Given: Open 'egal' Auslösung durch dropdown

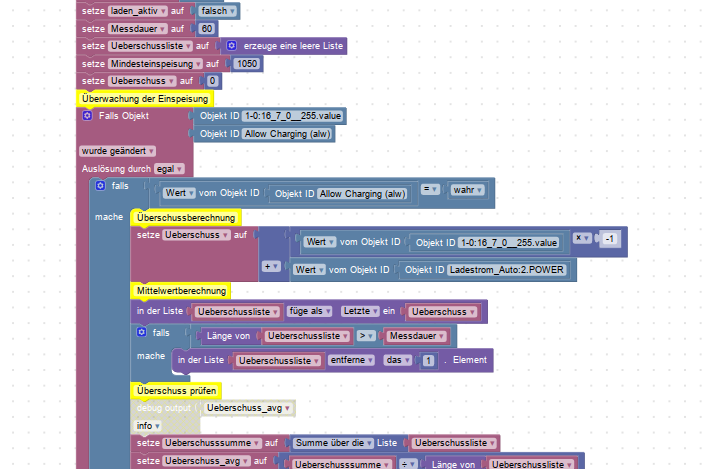Looking at the screenshot, I should tap(169, 169).
